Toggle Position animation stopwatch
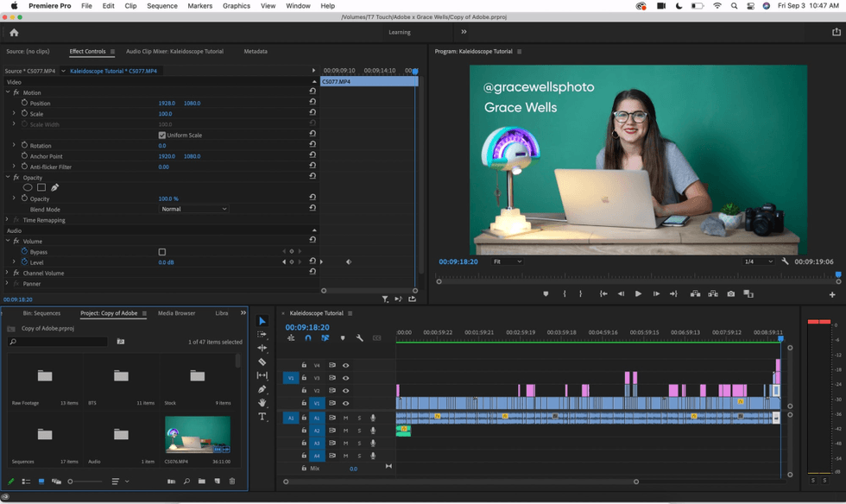This screenshot has width=846, height=504. click(24, 103)
